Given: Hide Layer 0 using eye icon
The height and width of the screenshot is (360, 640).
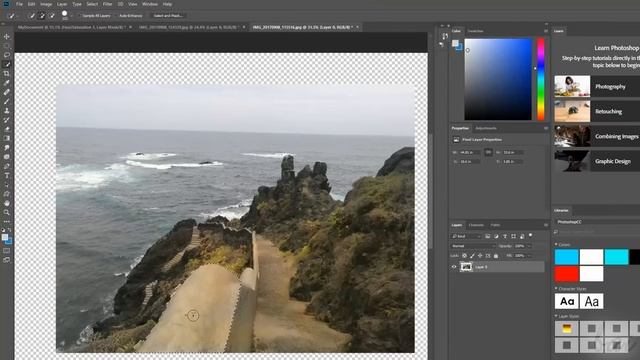Looking at the screenshot, I should point(454,267).
